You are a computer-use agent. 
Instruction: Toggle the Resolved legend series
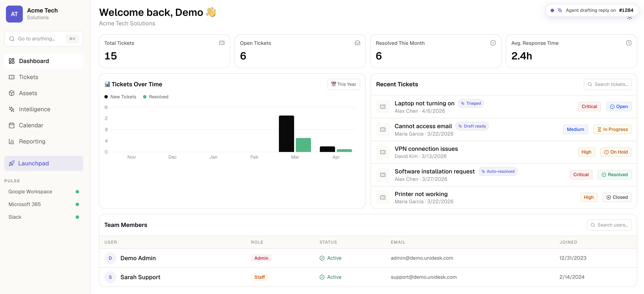coord(156,97)
